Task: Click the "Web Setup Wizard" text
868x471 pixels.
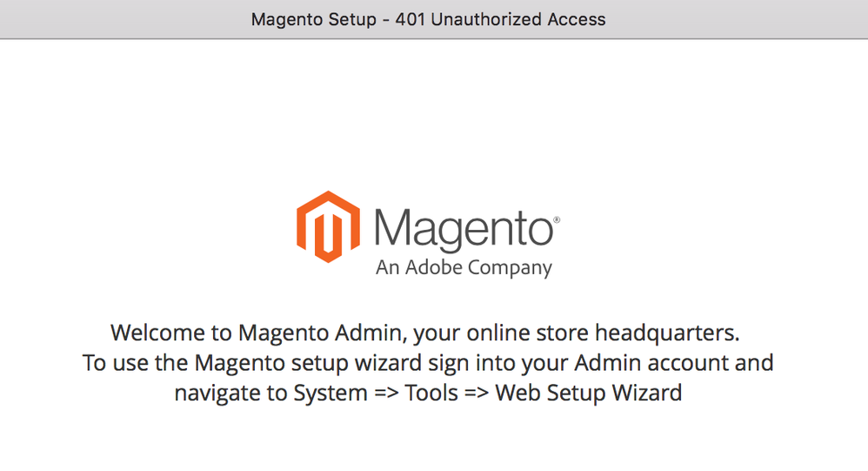Action: point(589,393)
